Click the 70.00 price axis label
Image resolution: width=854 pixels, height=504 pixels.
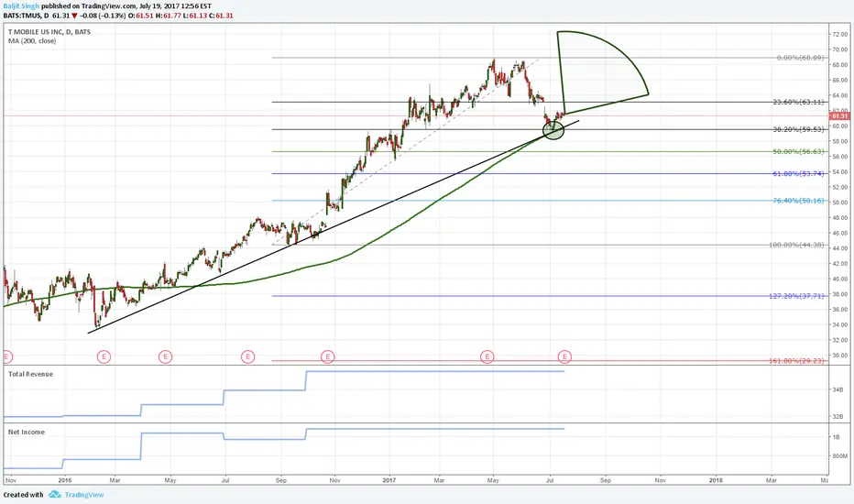coord(840,49)
